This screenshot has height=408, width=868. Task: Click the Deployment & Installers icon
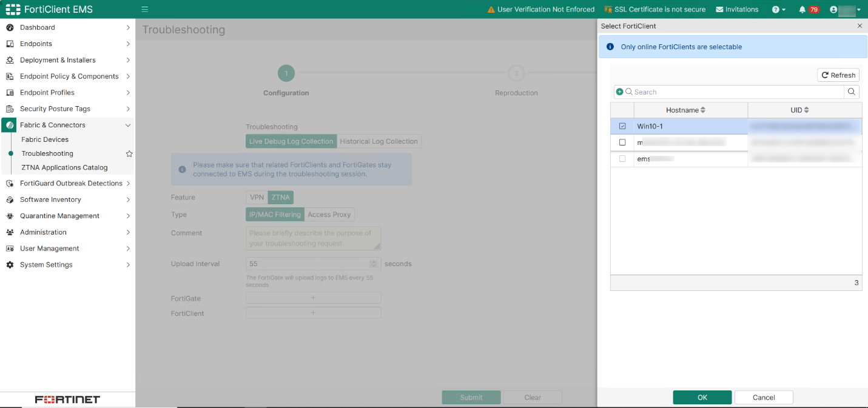10,60
